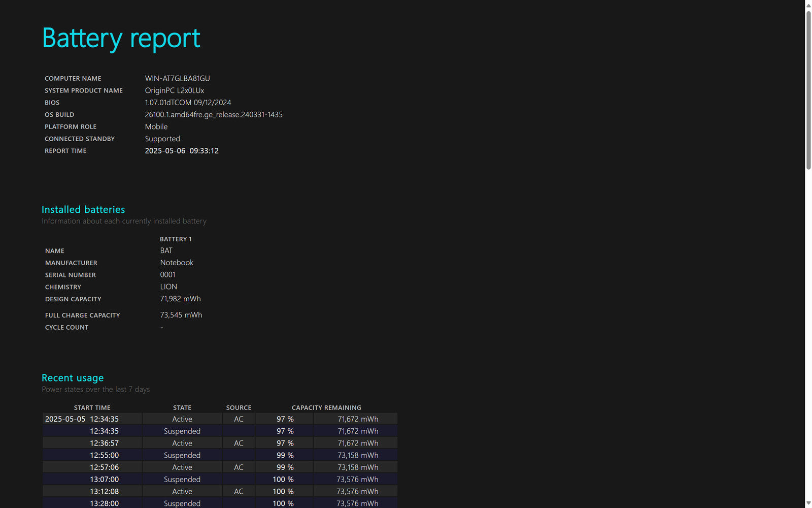Click the 12:55:00 start time cell
Viewport: 812px width, 508px height.
(104, 455)
